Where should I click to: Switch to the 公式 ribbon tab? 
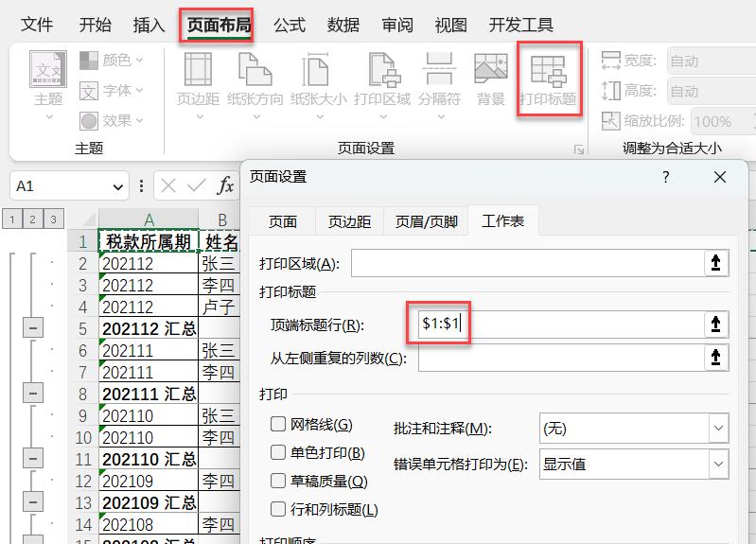(x=290, y=25)
